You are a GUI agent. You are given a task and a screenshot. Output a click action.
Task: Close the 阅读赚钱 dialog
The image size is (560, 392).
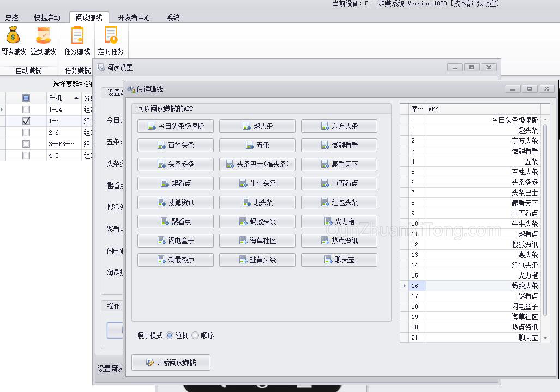click(546, 88)
